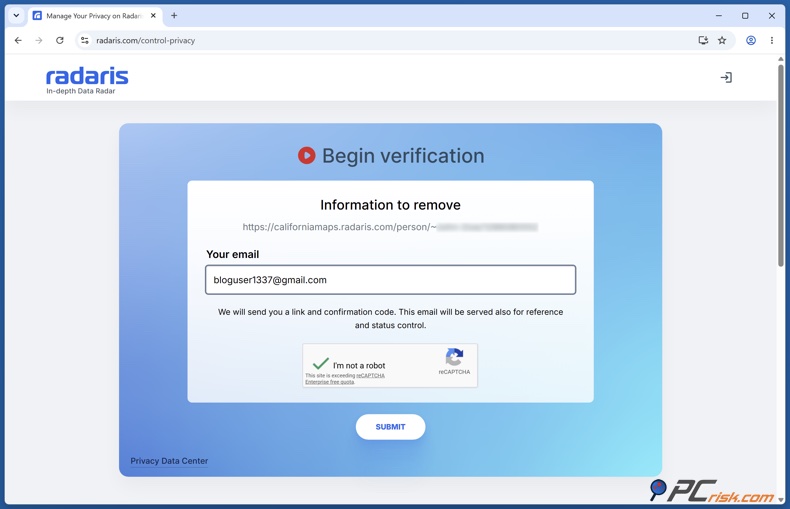Select the Manage Your Privacy on Radaris tab

pos(93,16)
